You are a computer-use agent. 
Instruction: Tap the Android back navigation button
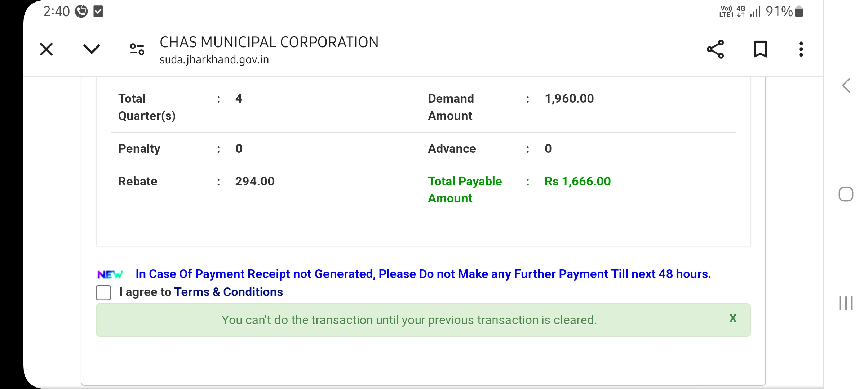tap(846, 85)
